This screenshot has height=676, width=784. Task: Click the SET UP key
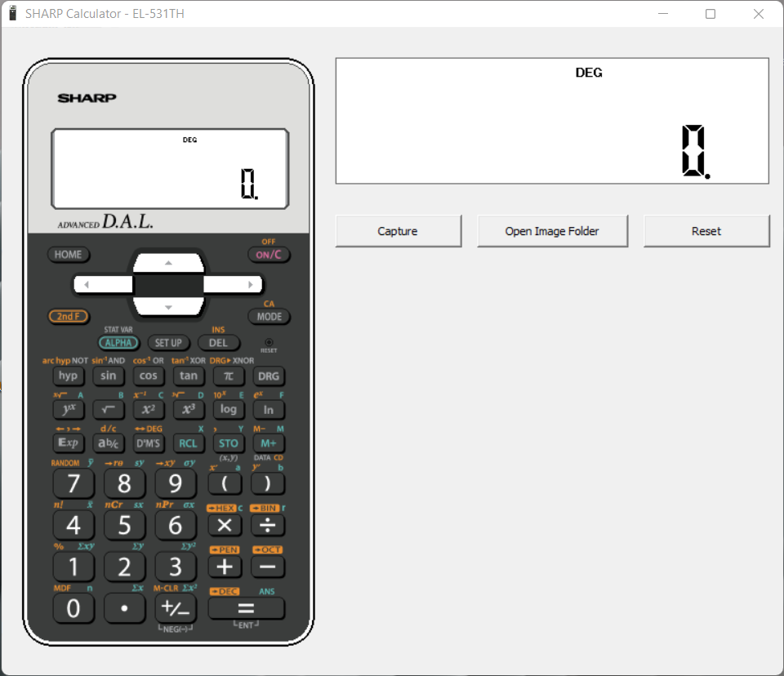168,343
